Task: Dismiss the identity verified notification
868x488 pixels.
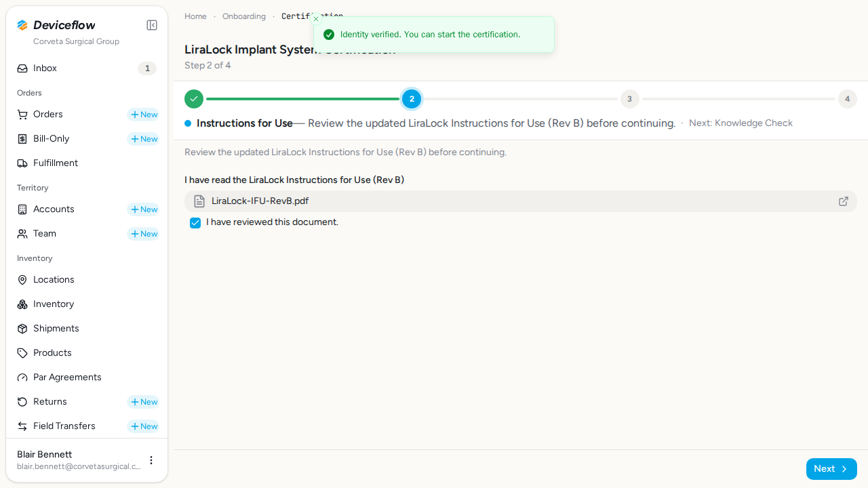Action: click(316, 19)
